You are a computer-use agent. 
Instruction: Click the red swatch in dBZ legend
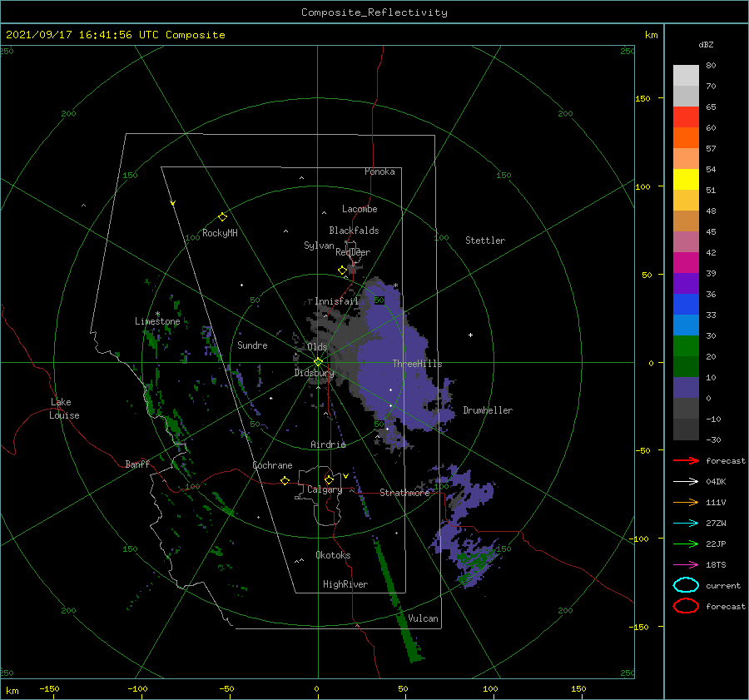click(x=686, y=117)
